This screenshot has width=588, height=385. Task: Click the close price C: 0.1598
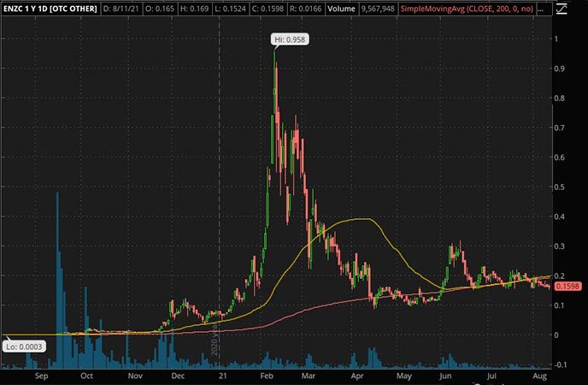click(268, 9)
